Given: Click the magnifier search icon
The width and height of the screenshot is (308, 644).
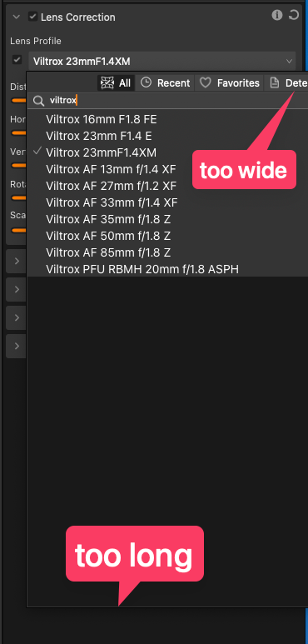Looking at the screenshot, I should [x=38, y=101].
